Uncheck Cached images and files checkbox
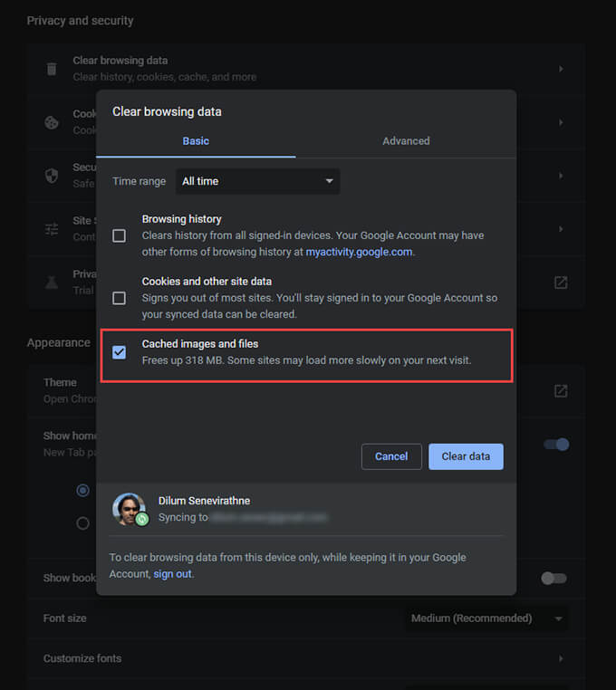 (119, 352)
